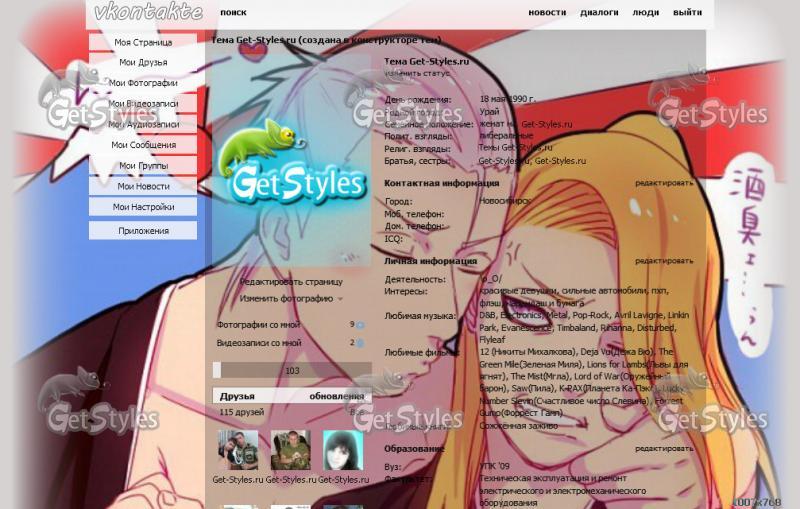Click редактировать next to Контактная информация
Viewport: 800px width, 509px height.
click(x=663, y=184)
